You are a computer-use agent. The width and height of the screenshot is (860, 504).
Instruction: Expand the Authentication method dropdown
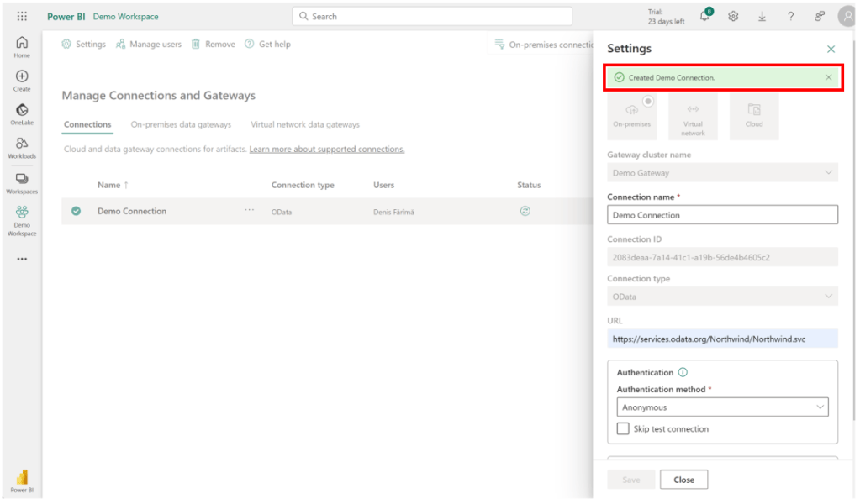pyautogui.click(x=722, y=407)
